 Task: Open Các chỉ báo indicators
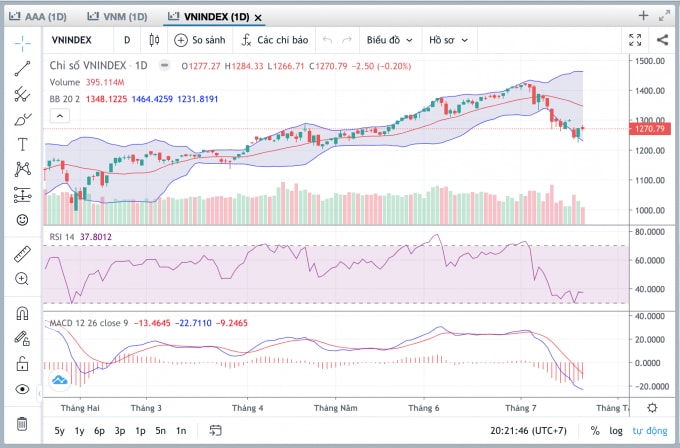275,40
